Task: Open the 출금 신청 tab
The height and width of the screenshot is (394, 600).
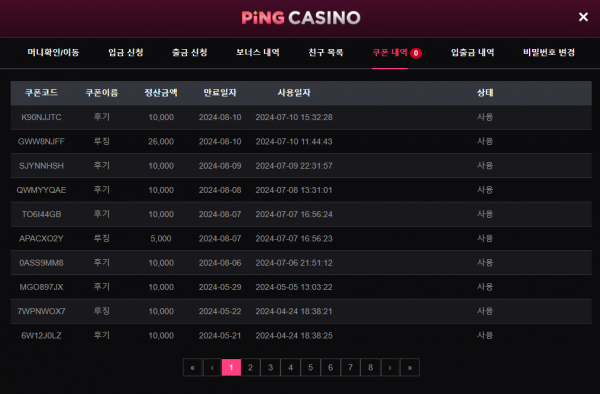Action: coord(189,52)
